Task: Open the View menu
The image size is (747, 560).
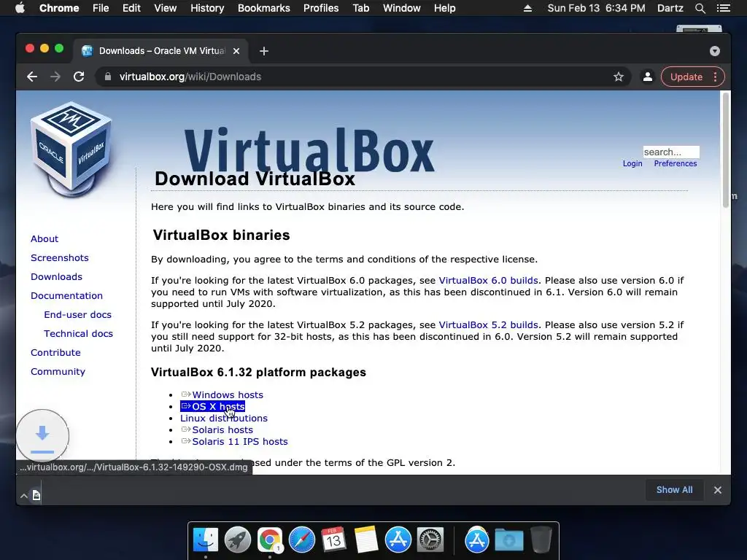Action: [x=166, y=8]
